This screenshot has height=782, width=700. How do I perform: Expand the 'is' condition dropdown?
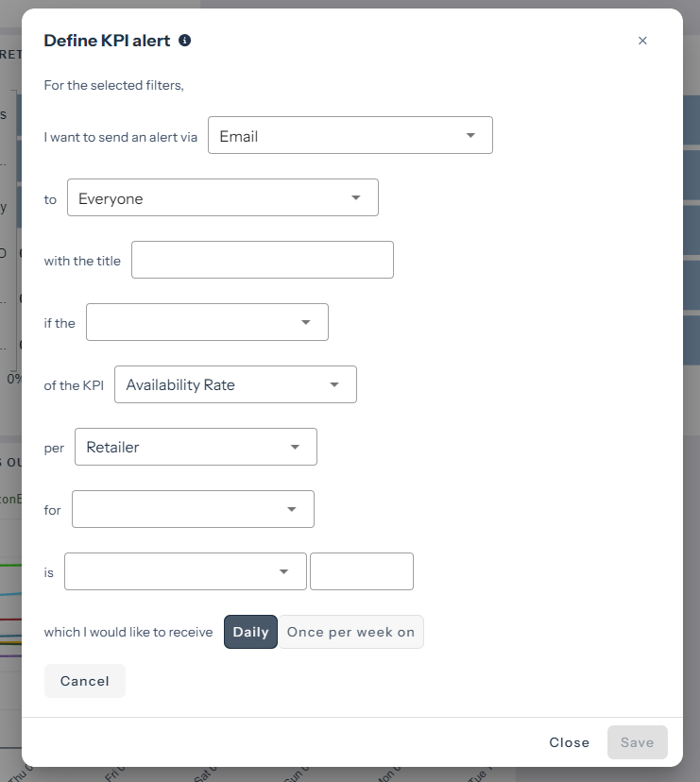(185, 571)
